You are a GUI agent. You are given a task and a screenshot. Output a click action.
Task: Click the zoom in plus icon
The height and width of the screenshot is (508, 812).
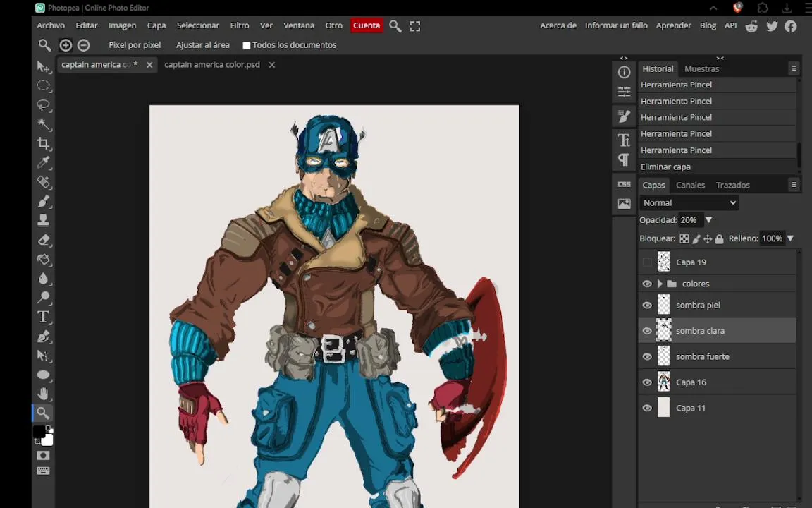point(66,45)
